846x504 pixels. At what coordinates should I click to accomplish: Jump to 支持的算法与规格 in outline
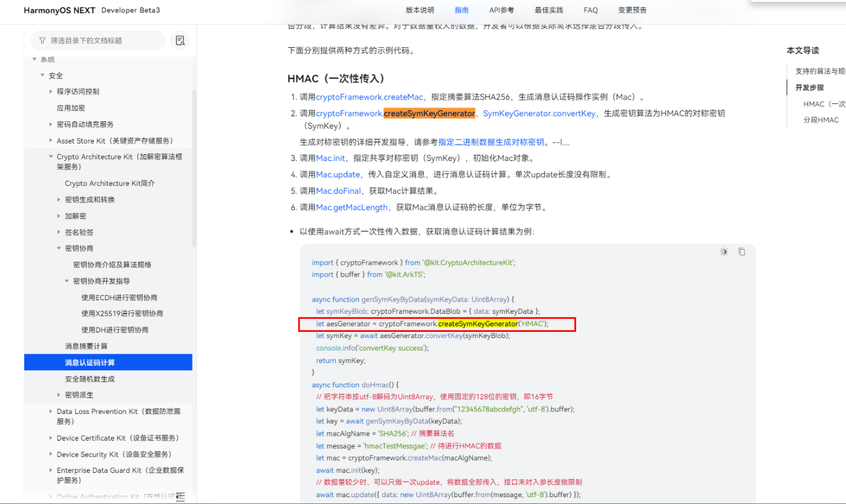point(821,71)
